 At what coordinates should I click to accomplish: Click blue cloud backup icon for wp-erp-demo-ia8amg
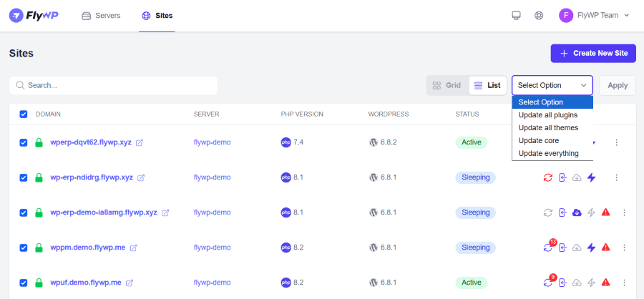(x=577, y=212)
